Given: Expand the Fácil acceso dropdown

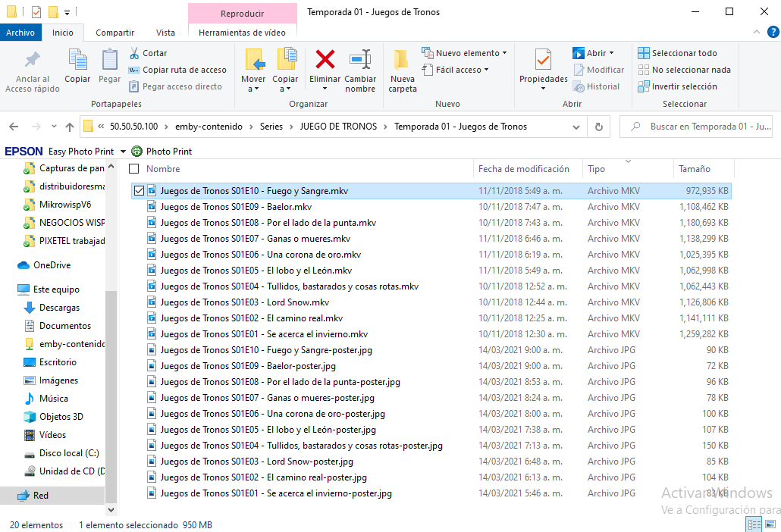Looking at the screenshot, I should tap(462, 70).
